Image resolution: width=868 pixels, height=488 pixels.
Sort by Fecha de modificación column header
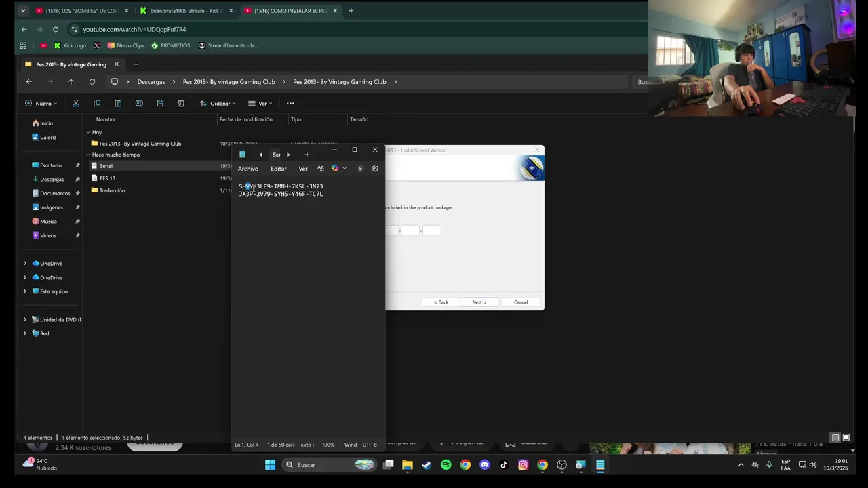click(x=246, y=119)
